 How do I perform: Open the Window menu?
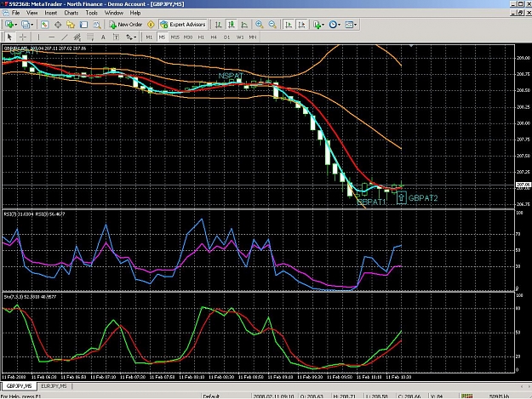[x=114, y=13]
